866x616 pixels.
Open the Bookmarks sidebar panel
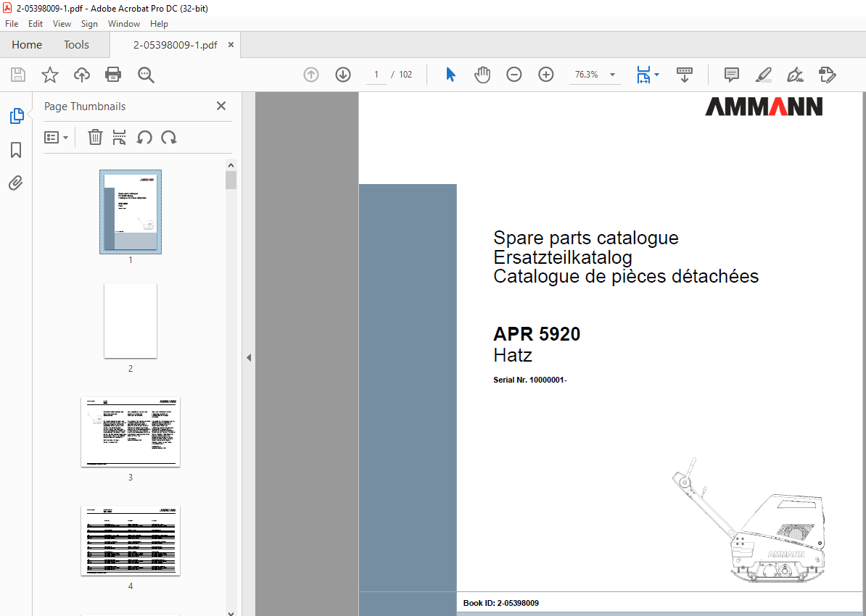pos(16,149)
